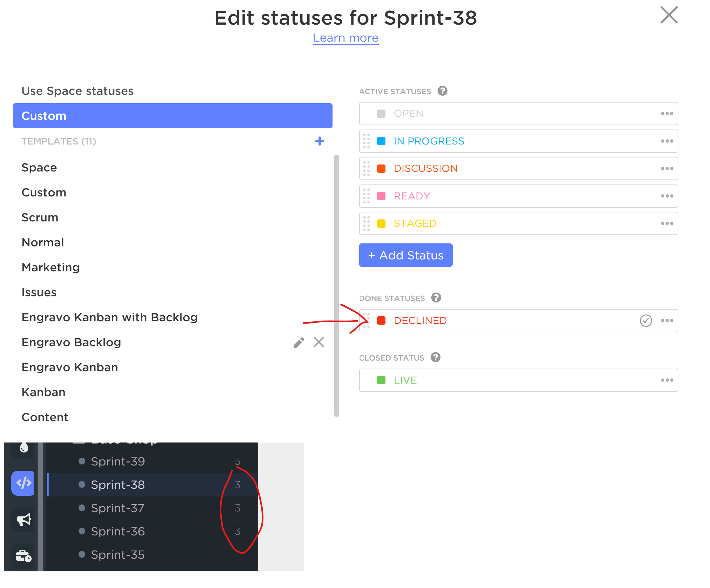
Task: Select Use Space statuses option
Action: click(x=78, y=91)
